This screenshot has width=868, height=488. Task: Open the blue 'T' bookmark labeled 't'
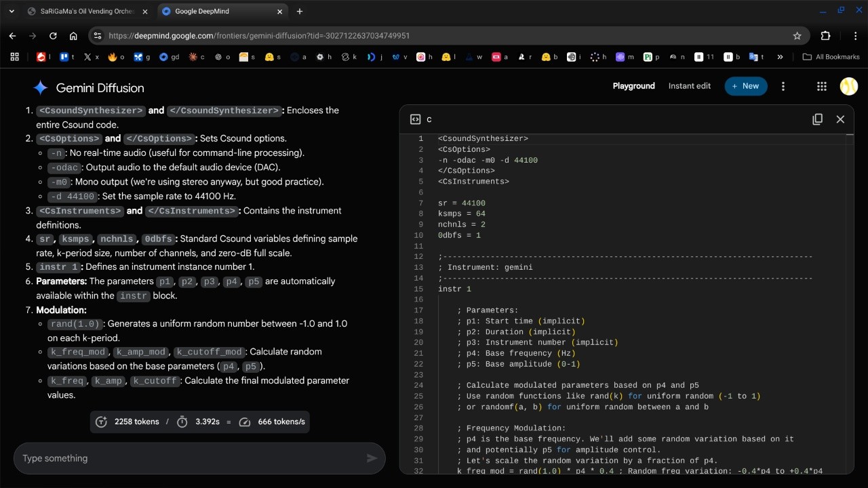click(67, 57)
